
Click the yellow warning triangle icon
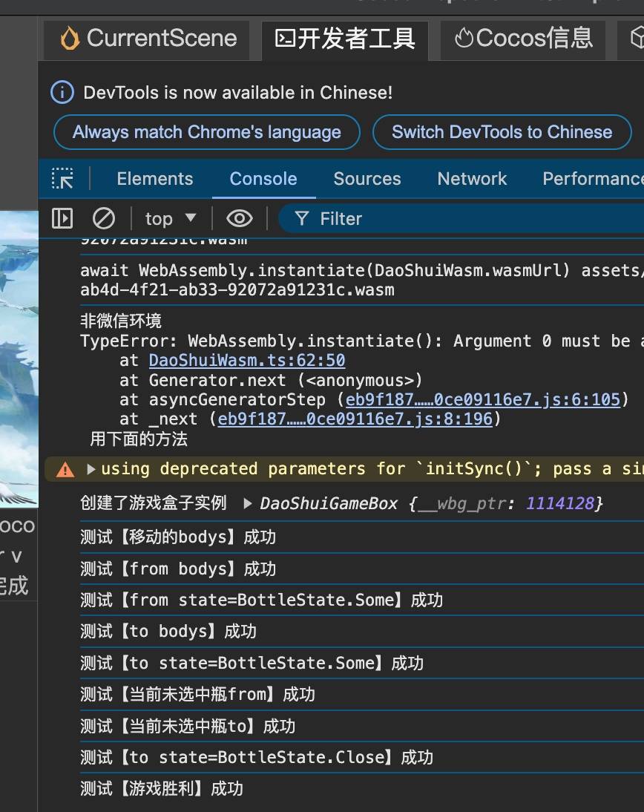pyautogui.click(x=65, y=469)
